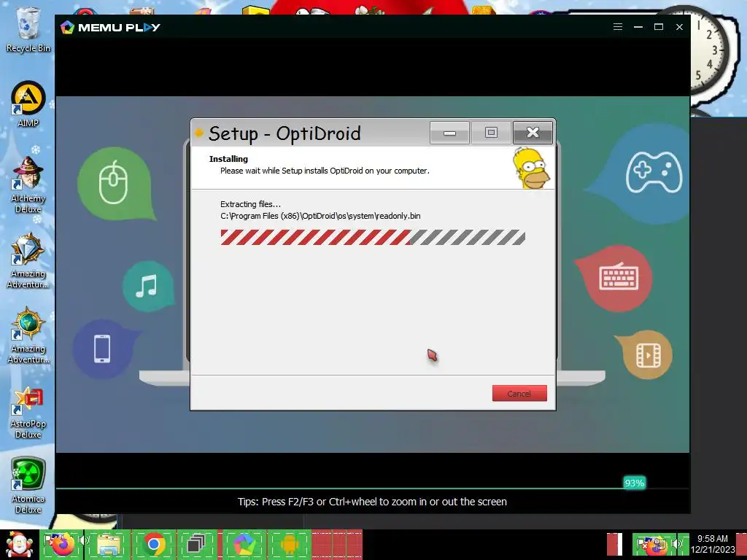Click the green mouse bubble icon
Viewport: 747px width, 560px height.
coord(116,183)
